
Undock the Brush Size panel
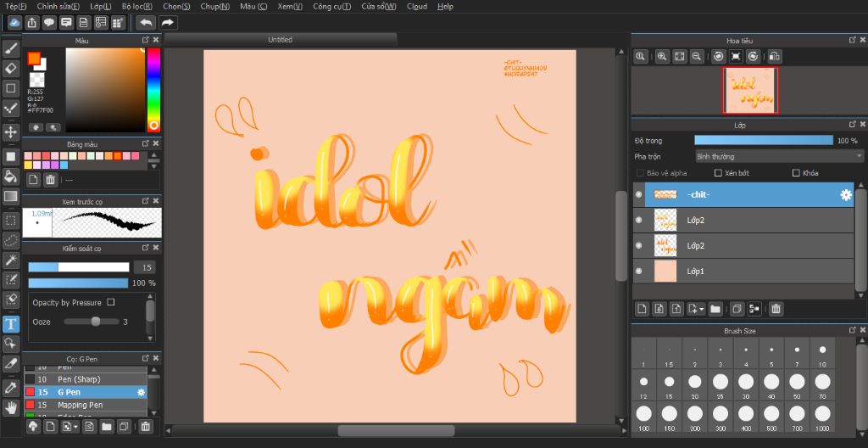tap(852, 330)
